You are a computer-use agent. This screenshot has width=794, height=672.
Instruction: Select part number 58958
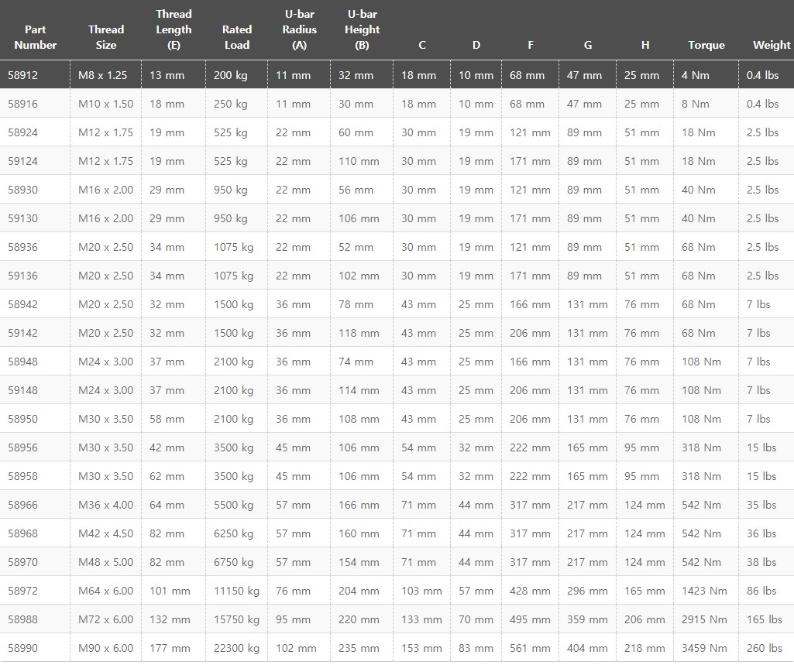[x=22, y=476]
